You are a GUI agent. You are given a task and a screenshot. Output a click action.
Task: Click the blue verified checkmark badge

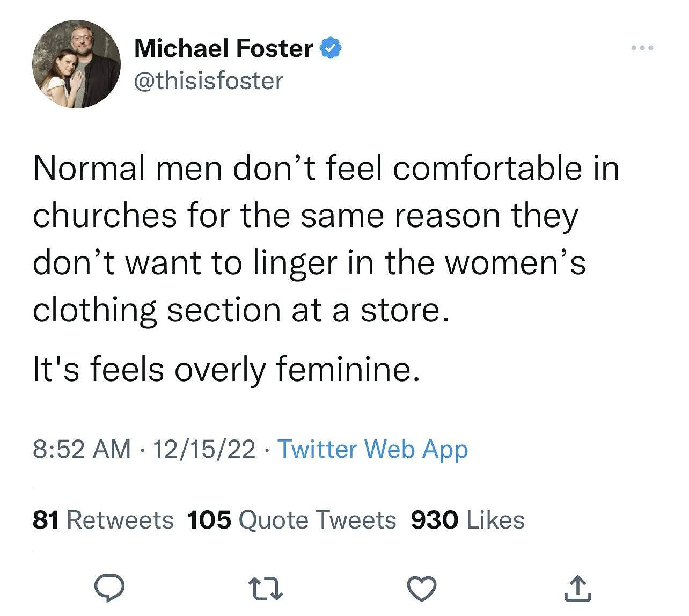coord(331,48)
